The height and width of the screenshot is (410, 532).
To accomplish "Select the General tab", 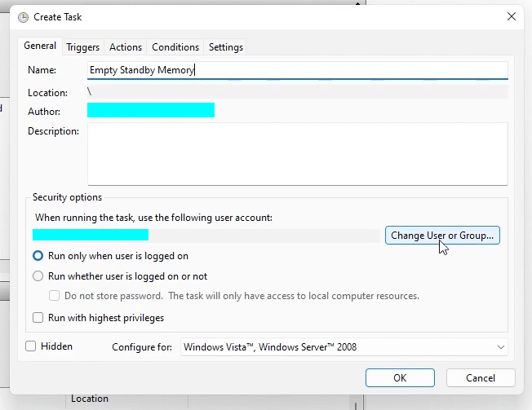I will 40,46.
